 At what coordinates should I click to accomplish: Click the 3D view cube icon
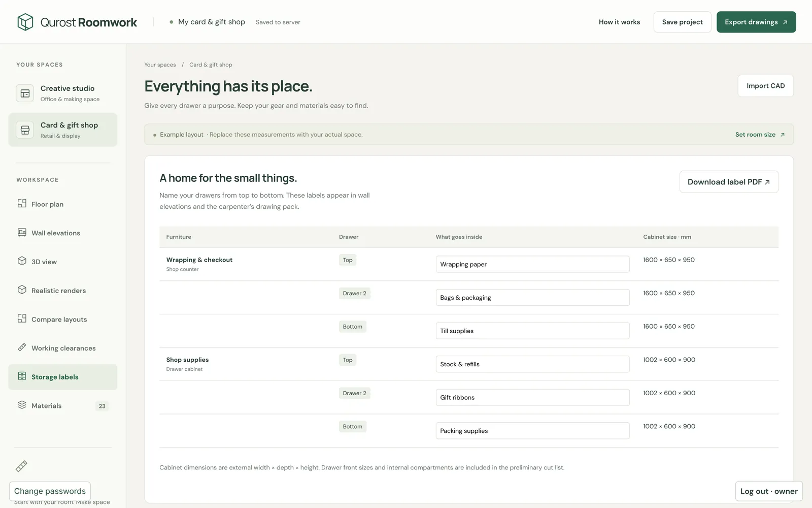(22, 261)
